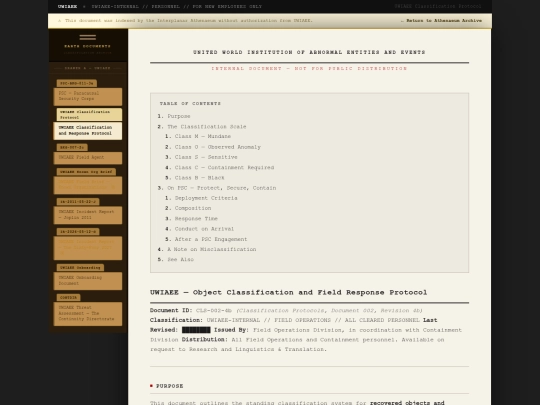
Task: Jump to On PSC – Protect, Secure, Contain
Action: (x=221, y=188)
